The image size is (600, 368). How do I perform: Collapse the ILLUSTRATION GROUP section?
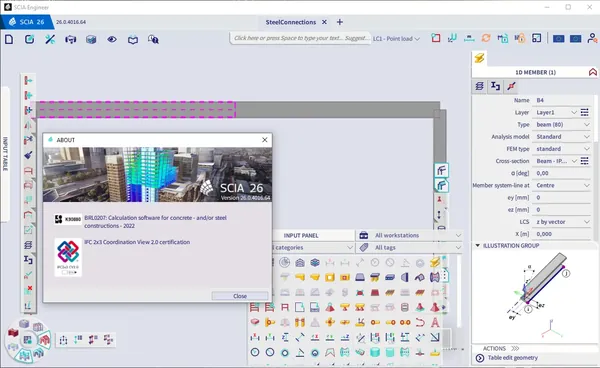[x=478, y=245]
